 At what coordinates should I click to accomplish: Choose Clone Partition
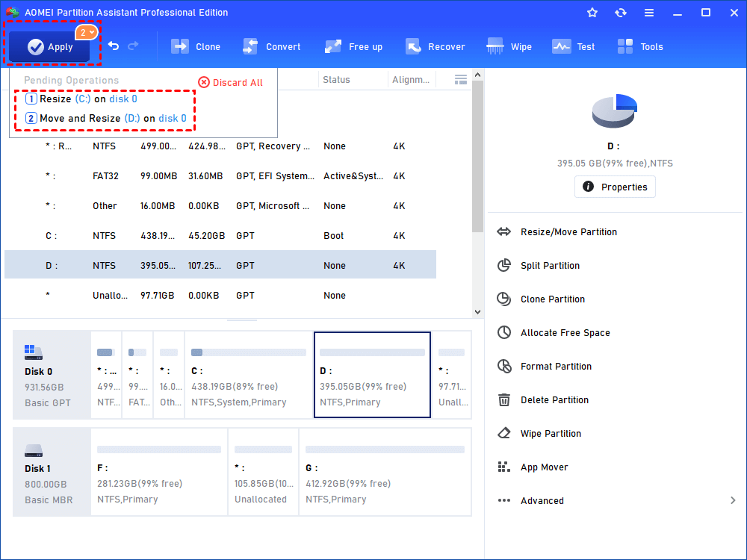point(553,299)
